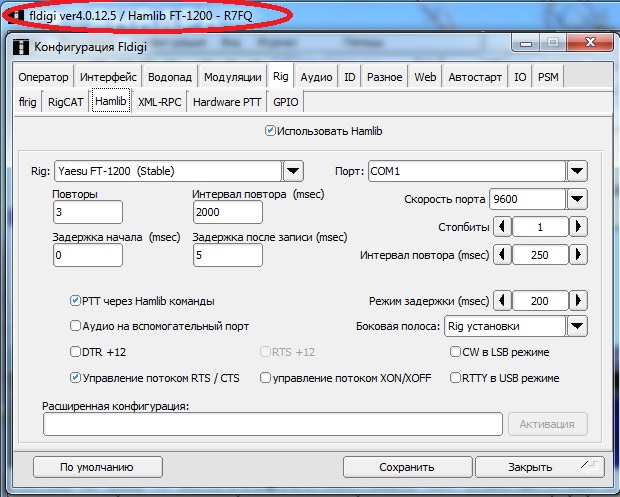
Task: Click the По умолчанию button
Action: pyautogui.click(x=96, y=466)
